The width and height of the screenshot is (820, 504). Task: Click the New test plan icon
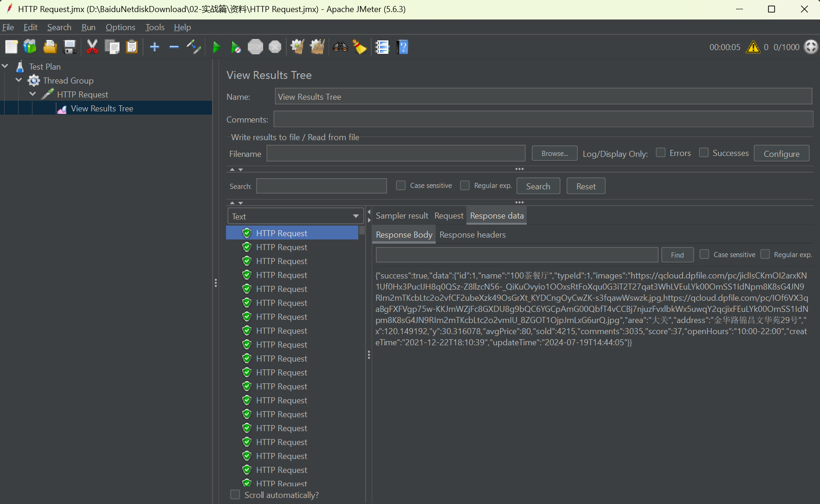point(11,47)
